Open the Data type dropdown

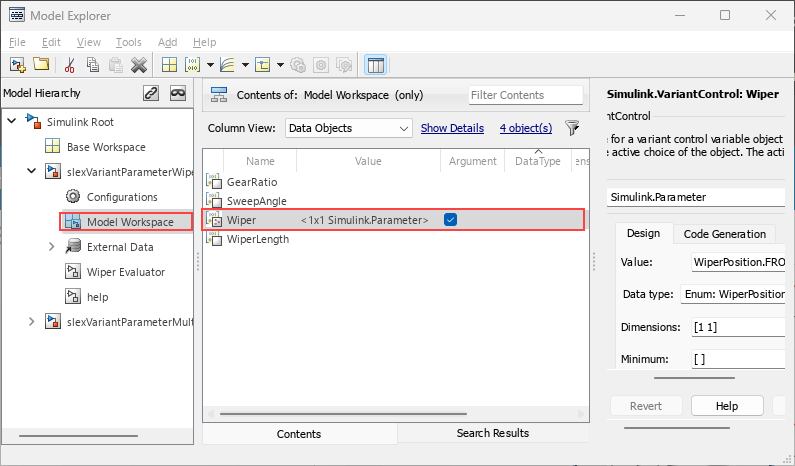pyautogui.click(x=732, y=295)
